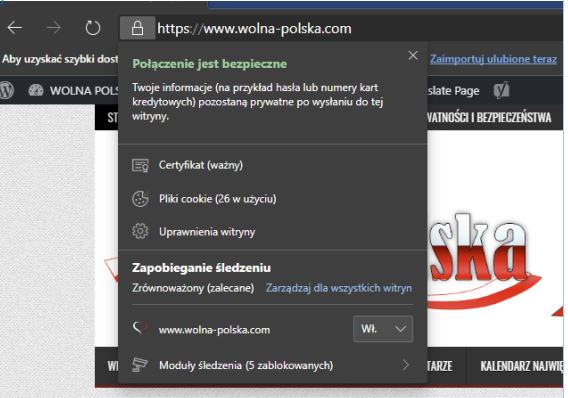
Task: Click www.wolna-polska.com text in popup
Action: [x=214, y=330]
